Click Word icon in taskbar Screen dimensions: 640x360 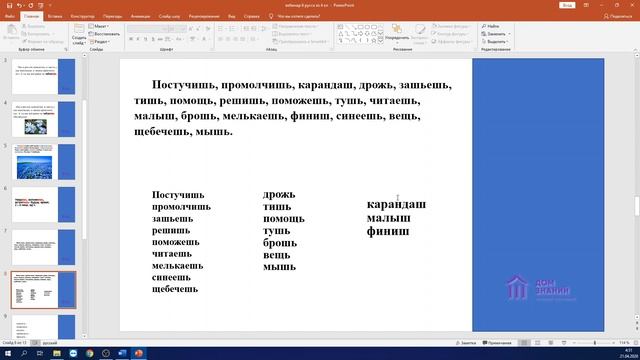point(122,353)
